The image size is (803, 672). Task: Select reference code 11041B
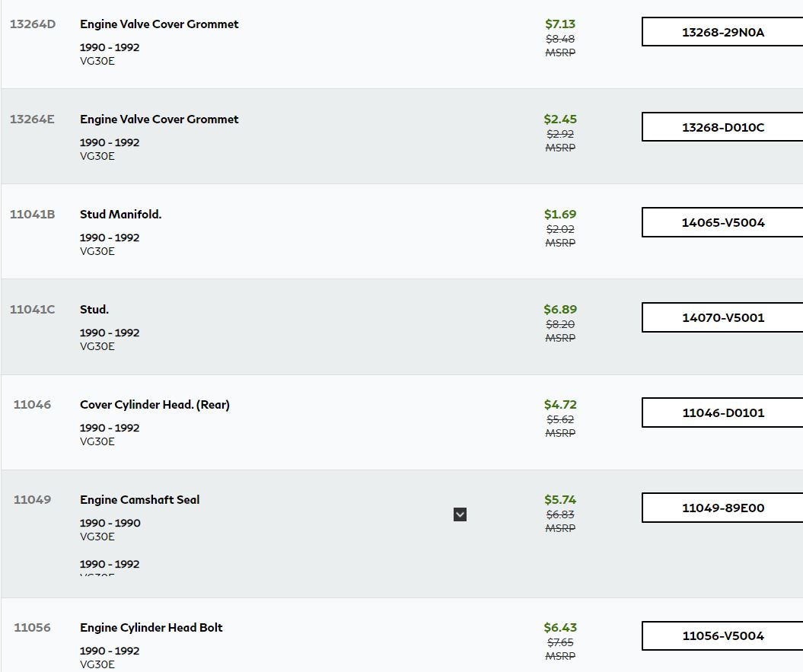click(33, 215)
